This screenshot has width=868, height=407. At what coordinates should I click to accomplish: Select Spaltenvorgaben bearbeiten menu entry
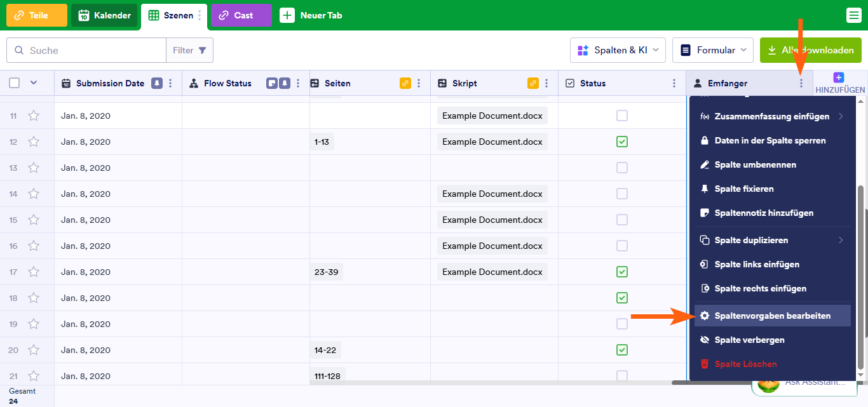pos(772,316)
